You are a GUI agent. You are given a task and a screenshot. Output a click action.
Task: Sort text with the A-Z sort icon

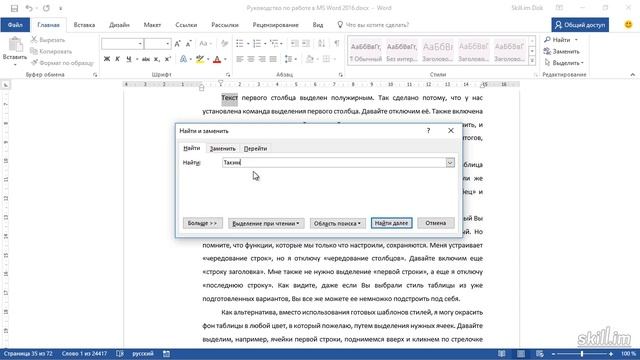[x=322, y=43]
